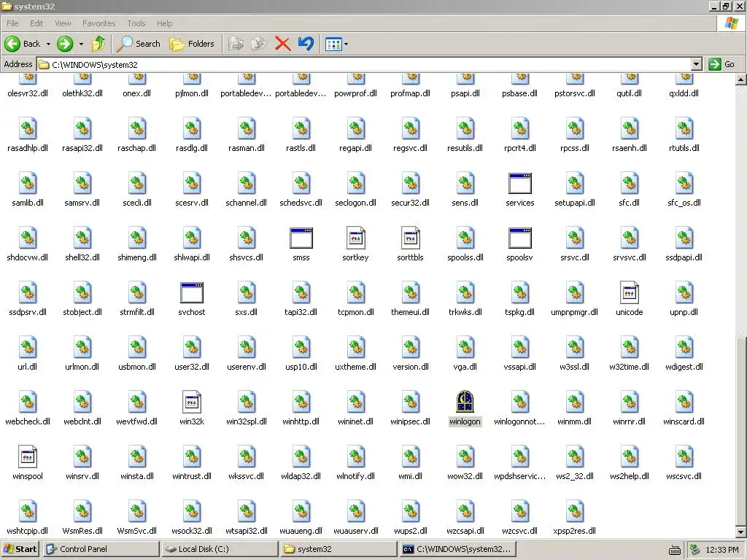The width and height of the screenshot is (747, 560).
Task: Click the wuauserv.dll file name
Action: 355,531
